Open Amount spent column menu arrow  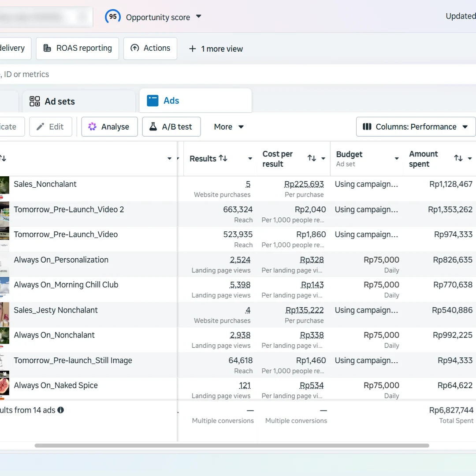click(x=470, y=159)
